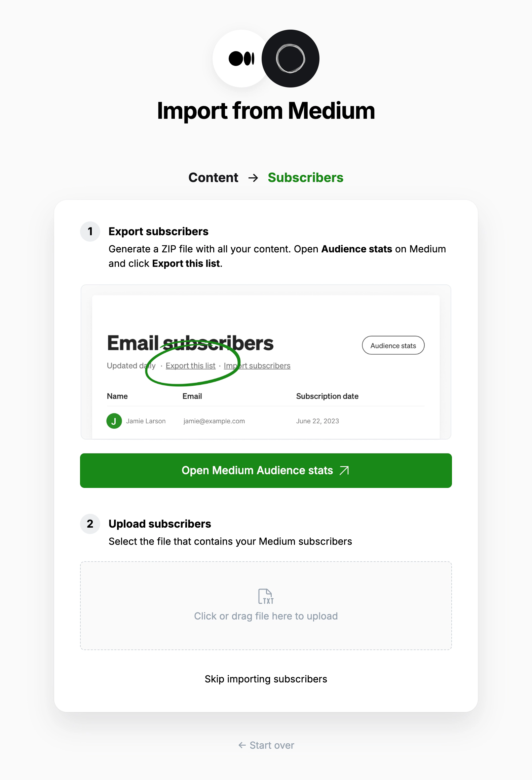The image size is (532, 780).
Task: Click the Email subscribers example screenshot
Action: pyautogui.click(x=266, y=362)
